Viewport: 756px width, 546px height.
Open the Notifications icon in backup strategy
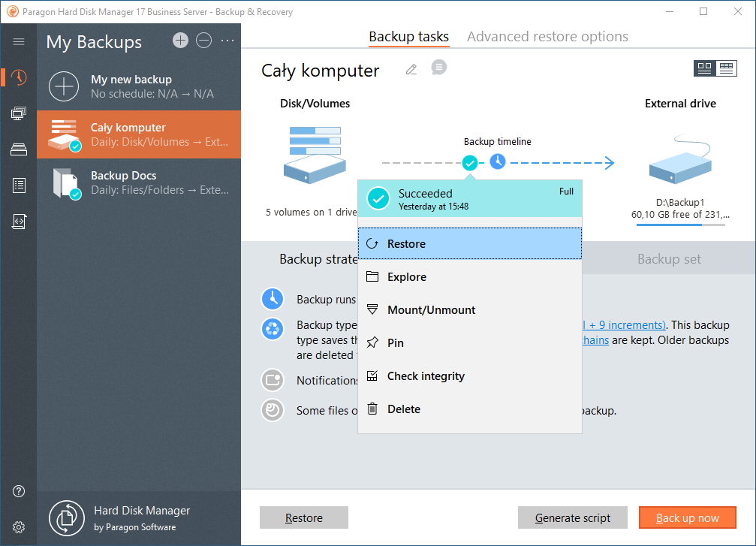point(273,380)
